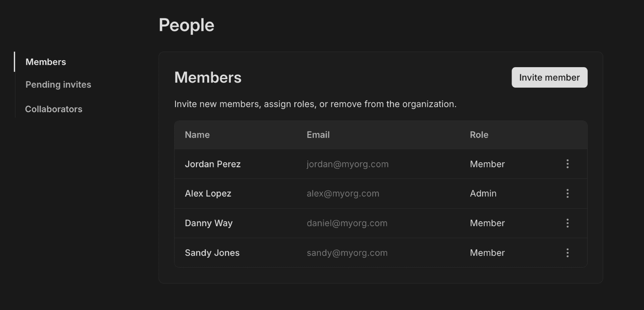Click the Role column header

click(479, 135)
